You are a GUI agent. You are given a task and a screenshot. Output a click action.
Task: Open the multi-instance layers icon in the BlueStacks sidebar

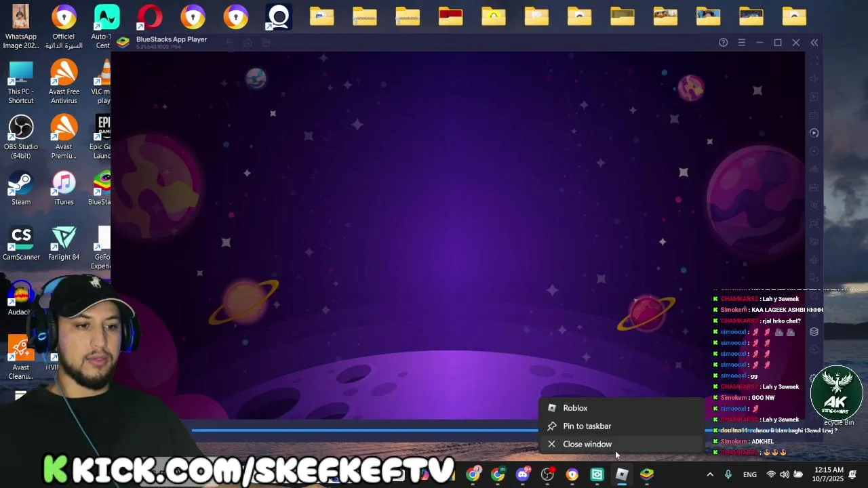pos(814,331)
